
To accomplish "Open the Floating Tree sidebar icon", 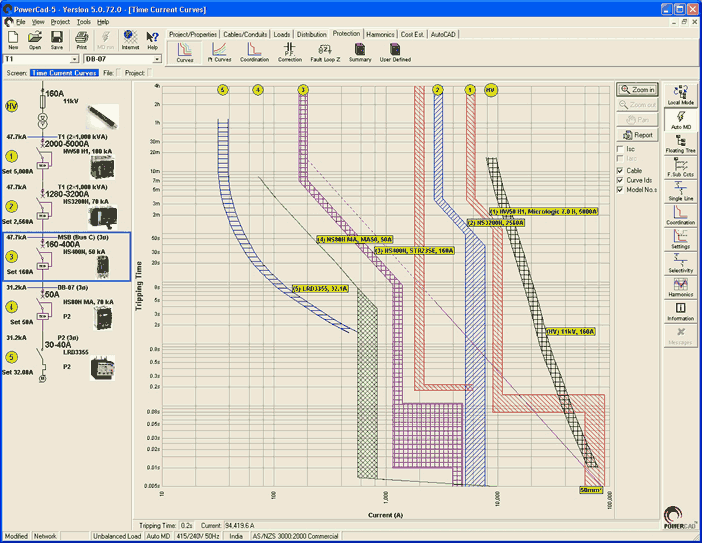I will click(x=681, y=144).
